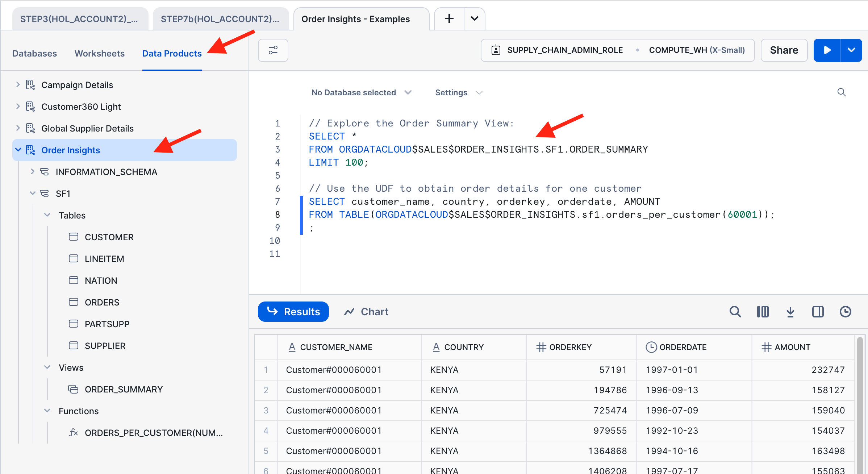The image size is (868, 474).
Task: Open the filter sliders icon above editor
Action: 273,50
